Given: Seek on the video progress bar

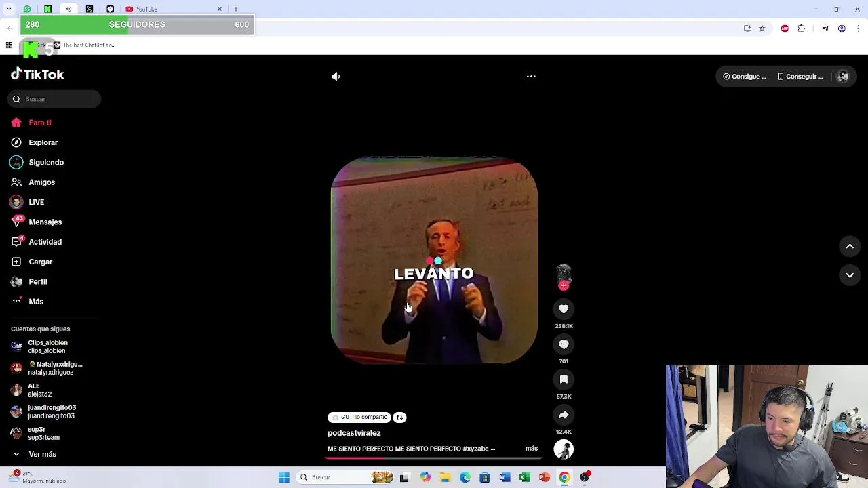Looking at the screenshot, I should (x=434, y=458).
